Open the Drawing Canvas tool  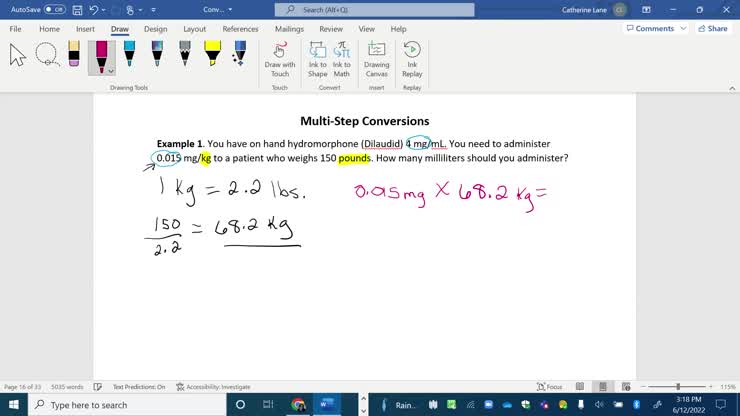[376, 58]
